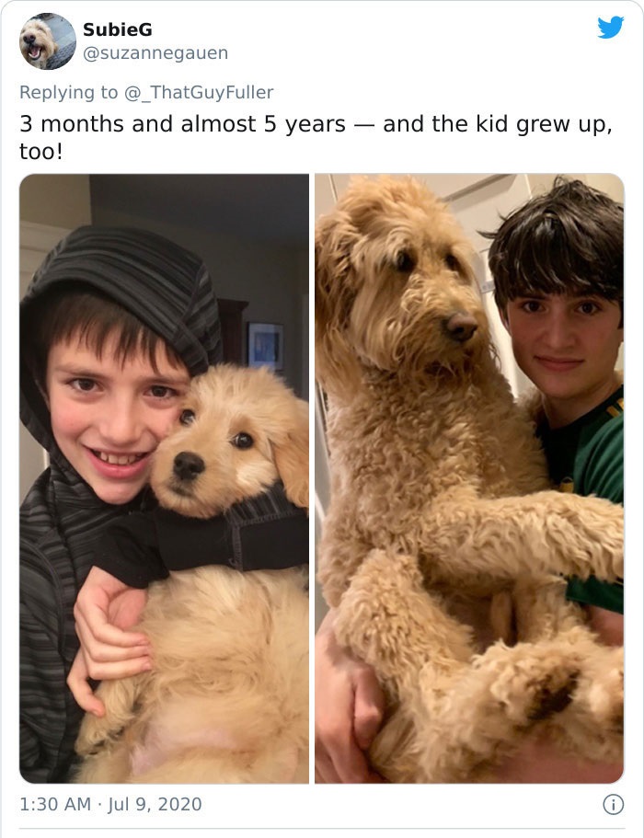Click the framed picture on the wall

265,345
